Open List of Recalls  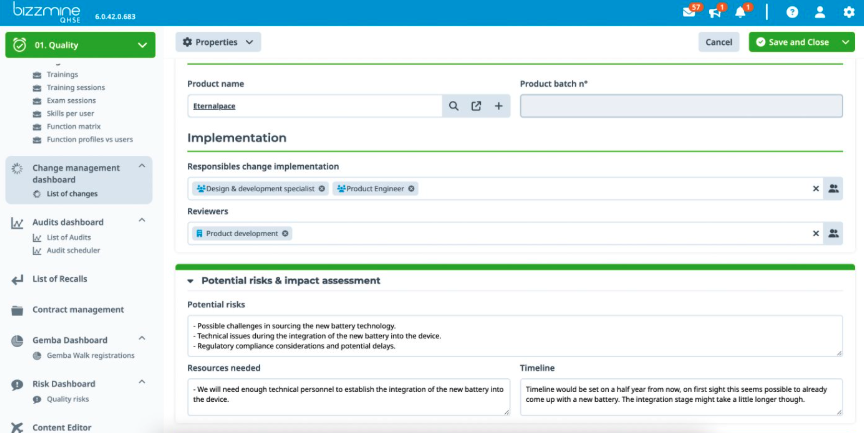(60, 279)
